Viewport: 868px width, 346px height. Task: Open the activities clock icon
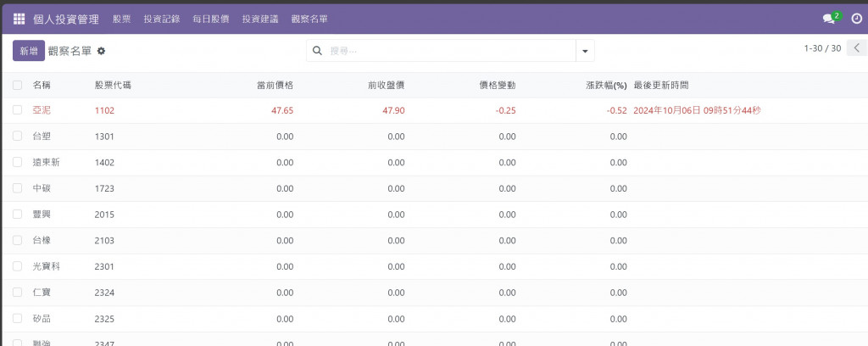pyautogui.click(x=856, y=19)
